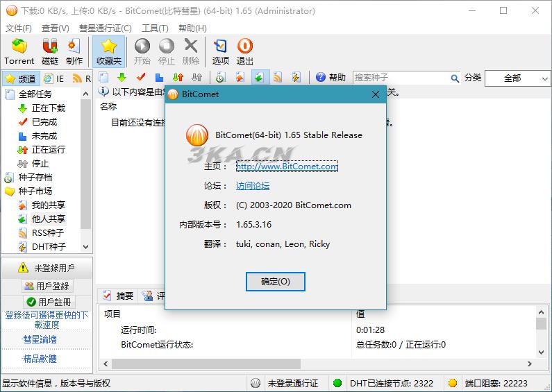Filter unfinished tasks with blue block icon
The image size is (552, 392).
160,77
